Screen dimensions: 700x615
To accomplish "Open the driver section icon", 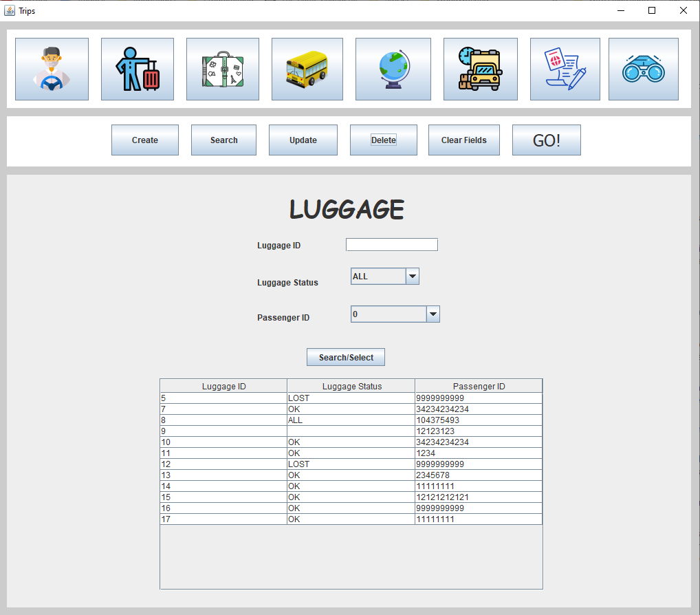I will (x=52, y=69).
